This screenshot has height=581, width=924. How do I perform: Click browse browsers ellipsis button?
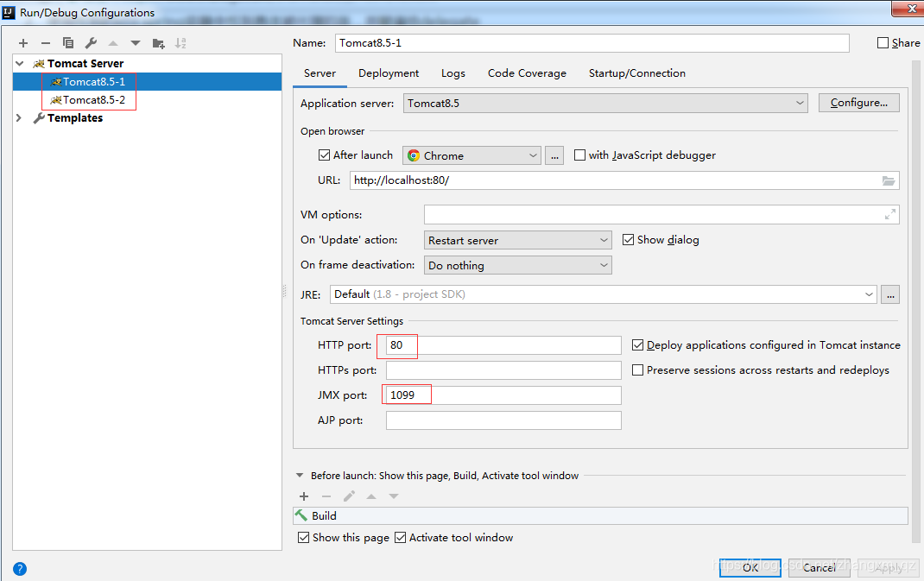[554, 155]
